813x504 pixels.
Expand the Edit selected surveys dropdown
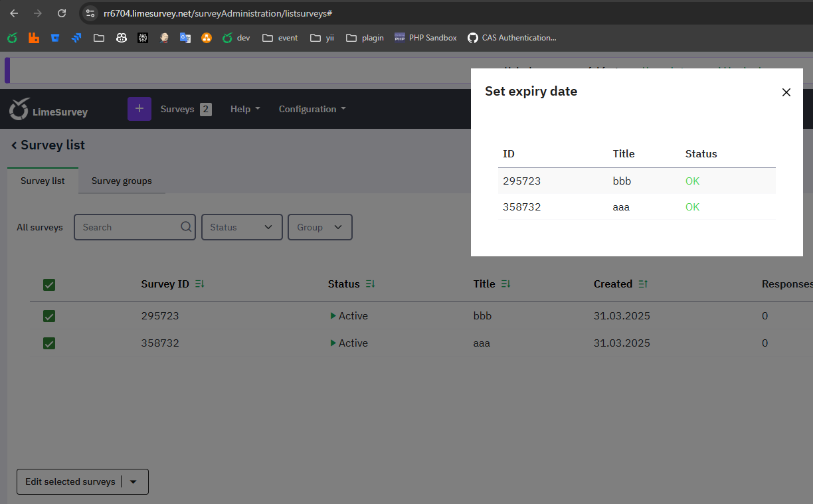(x=133, y=482)
